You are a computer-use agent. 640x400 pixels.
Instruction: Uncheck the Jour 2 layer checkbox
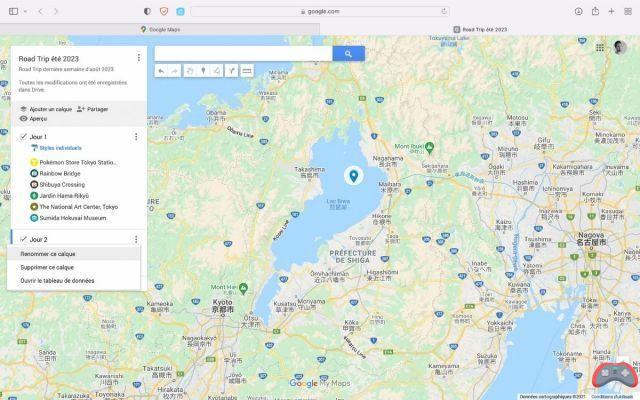tap(23, 239)
